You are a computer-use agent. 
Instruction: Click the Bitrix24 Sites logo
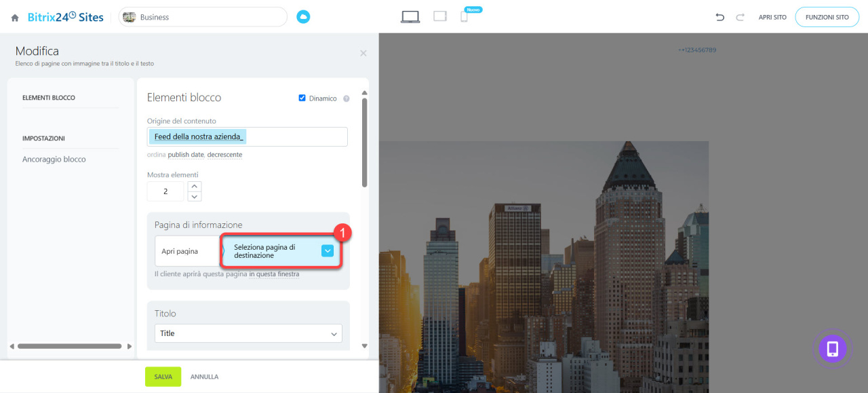66,17
